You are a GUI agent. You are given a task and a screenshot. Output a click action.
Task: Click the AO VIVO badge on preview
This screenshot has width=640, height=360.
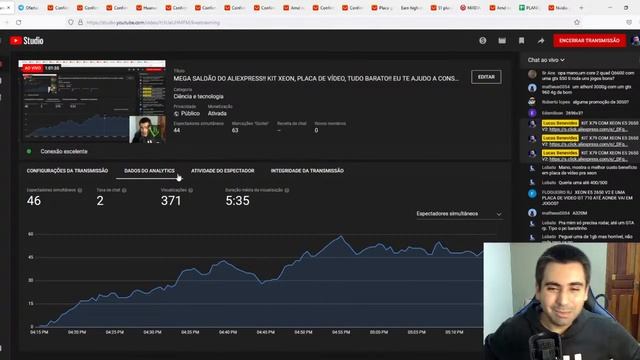(x=32, y=68)
